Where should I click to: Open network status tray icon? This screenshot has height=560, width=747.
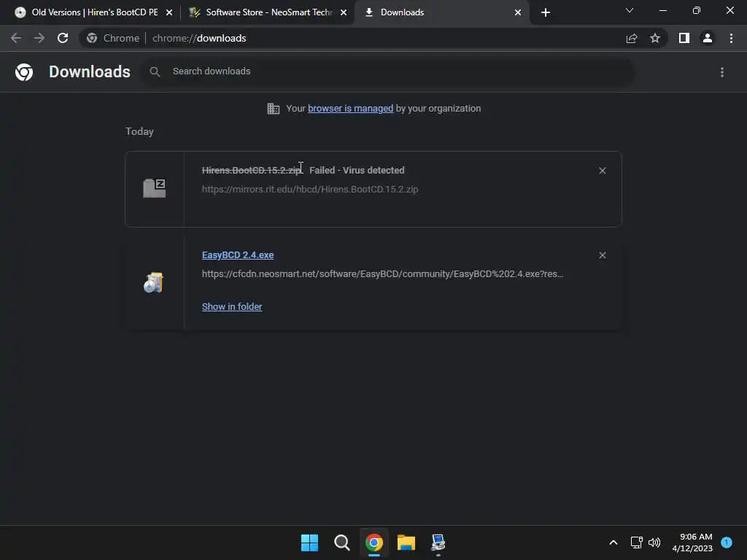[x=636, y=542]
